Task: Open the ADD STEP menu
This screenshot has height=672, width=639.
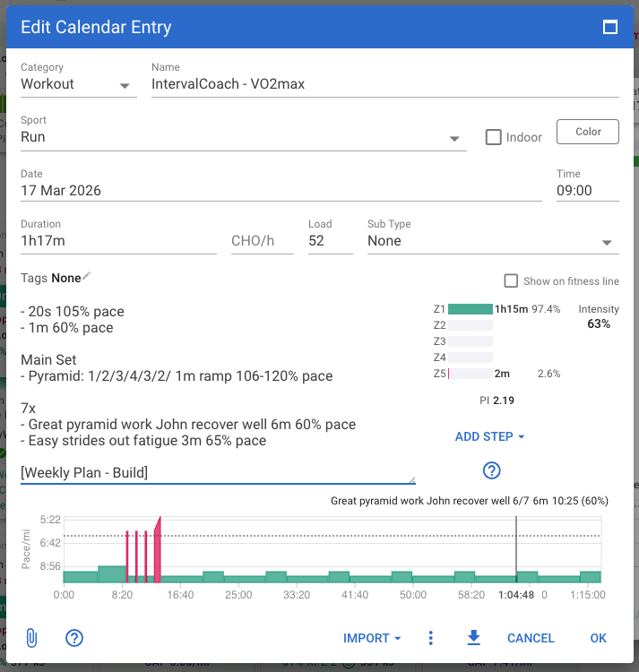Action: [x=489, y=436]
